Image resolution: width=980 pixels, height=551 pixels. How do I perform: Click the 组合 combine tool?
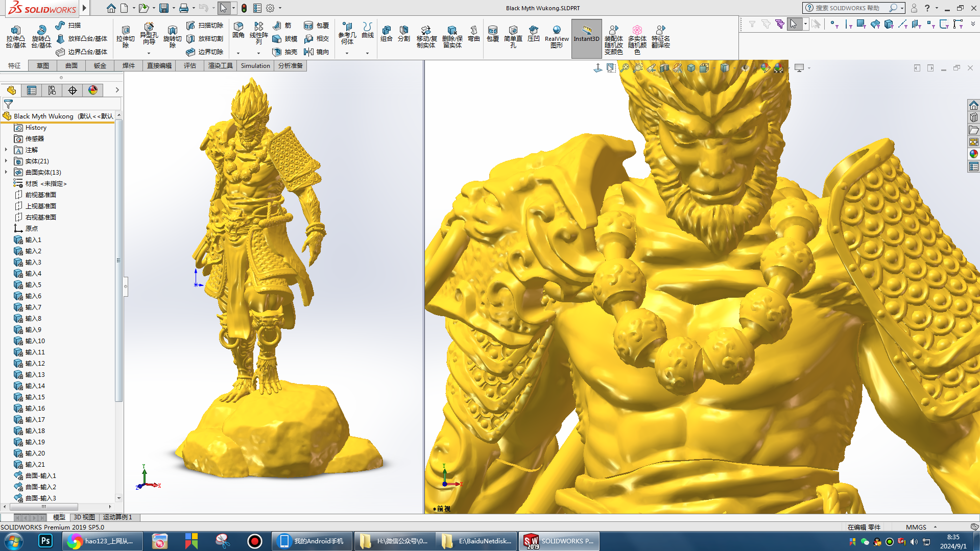[386, 34]
